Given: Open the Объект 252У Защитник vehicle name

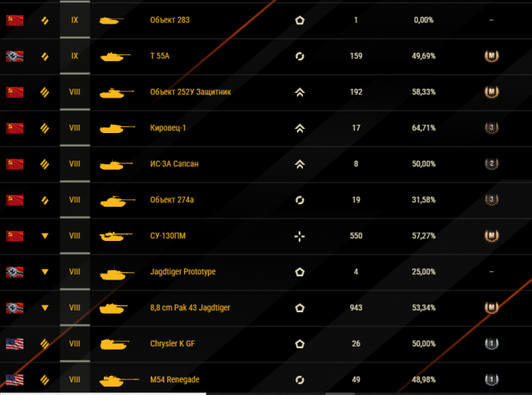Looking at the screenshot, I should coord(191,92).
